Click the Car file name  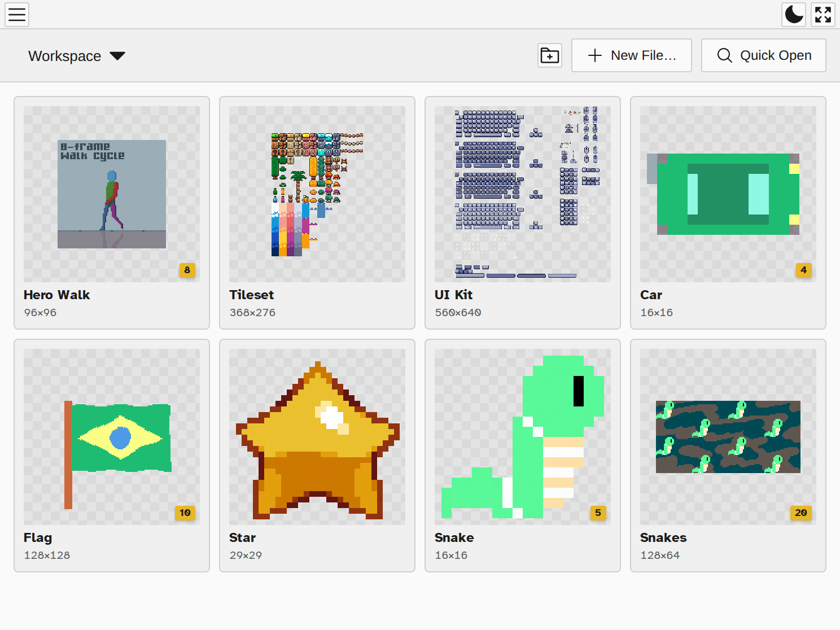tap(651, 295)
